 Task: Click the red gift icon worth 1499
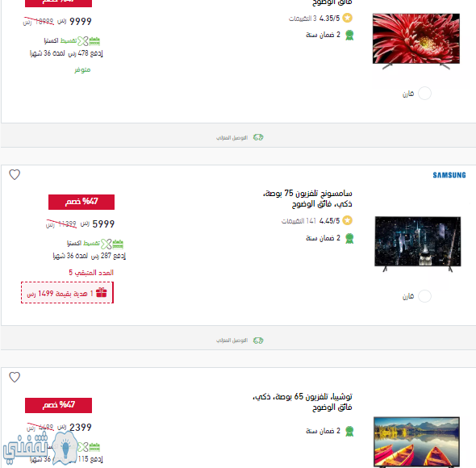pyautogui.click(x=102, y=292)
